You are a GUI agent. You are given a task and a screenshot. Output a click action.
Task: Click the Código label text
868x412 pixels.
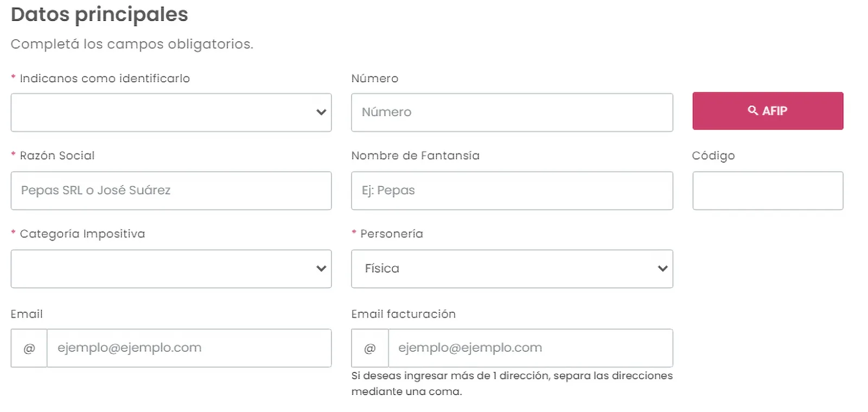click(x=713, y=156)
